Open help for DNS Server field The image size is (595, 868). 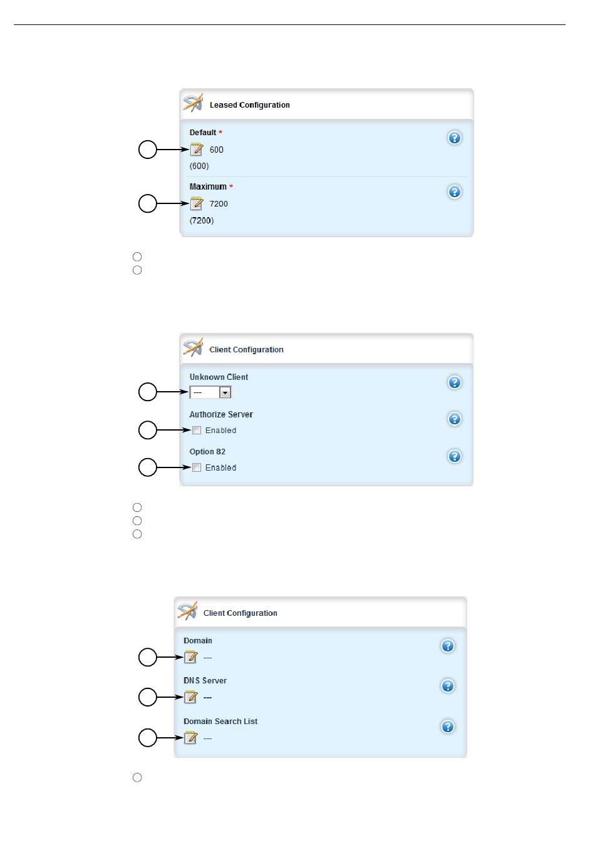(x=448, y=686)
